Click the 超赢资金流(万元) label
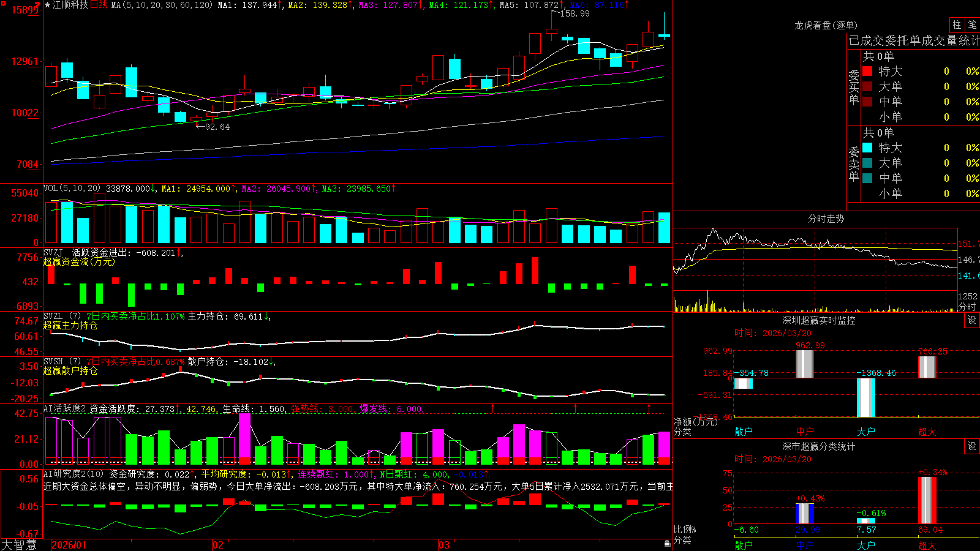Image resolution: width=980 pixels, height=551 pixels. [79, 261]
